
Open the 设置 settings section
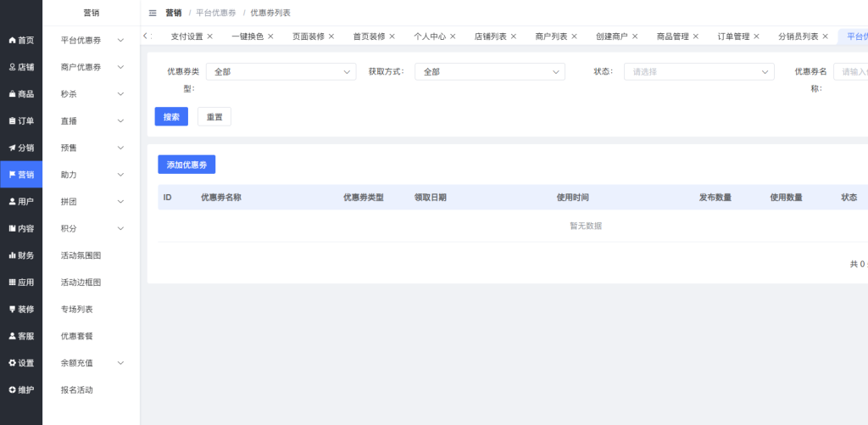pyautogui.click(x=21, y=363)
